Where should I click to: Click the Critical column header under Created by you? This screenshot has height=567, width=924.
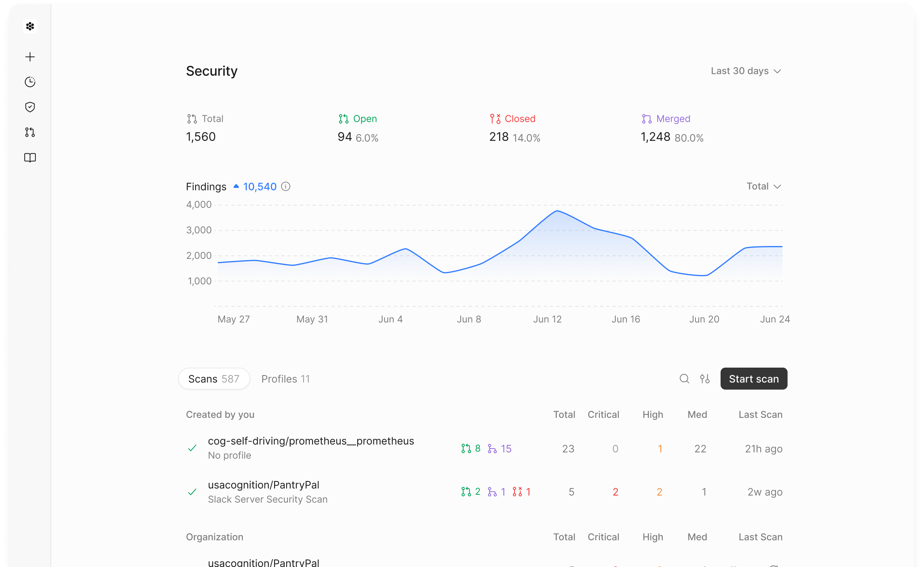603,414
